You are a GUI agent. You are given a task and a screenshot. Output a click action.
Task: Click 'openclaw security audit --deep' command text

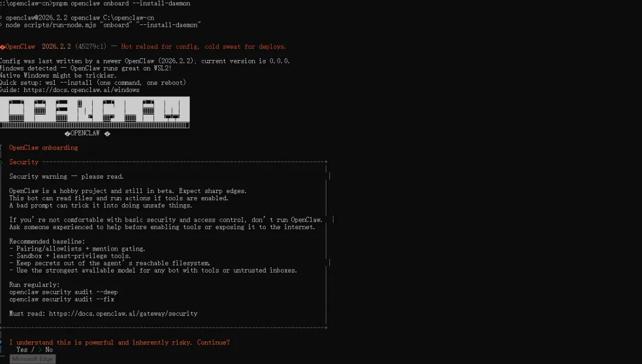pyautogui.click(x=64, y=292)
